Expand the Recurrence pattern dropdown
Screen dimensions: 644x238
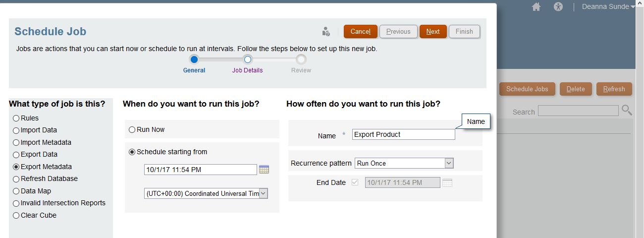pos(404,163)
